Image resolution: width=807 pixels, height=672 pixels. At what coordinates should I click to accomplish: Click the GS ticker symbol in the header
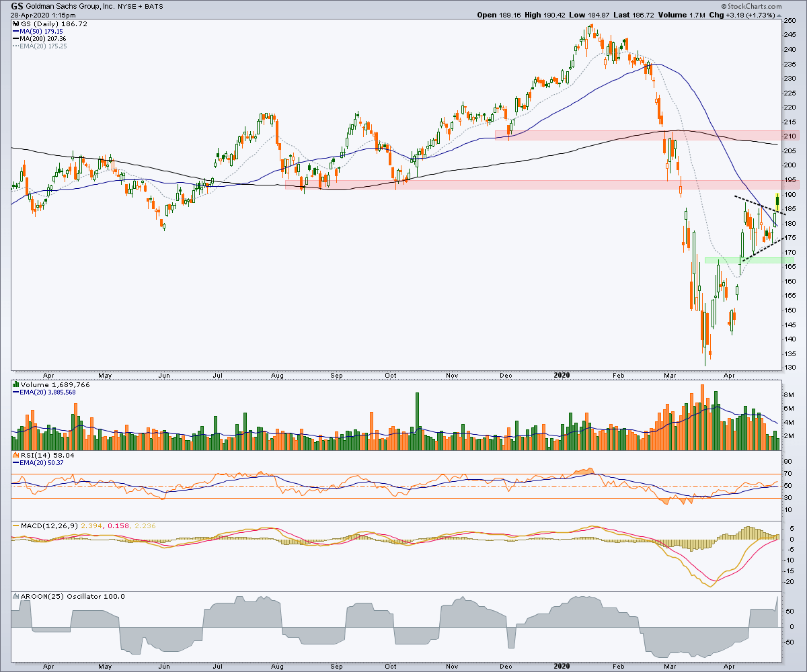(18, 5)
